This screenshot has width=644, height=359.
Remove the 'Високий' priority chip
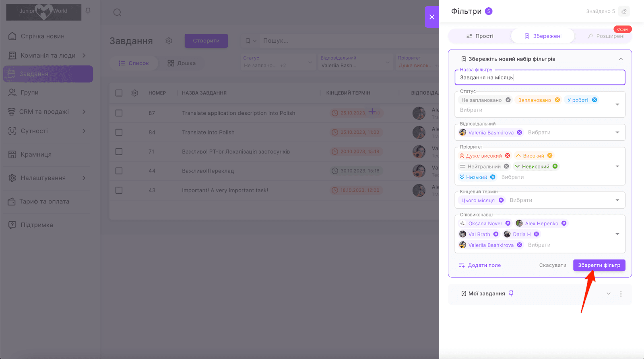pyautogui.click(x=550, y=156)
